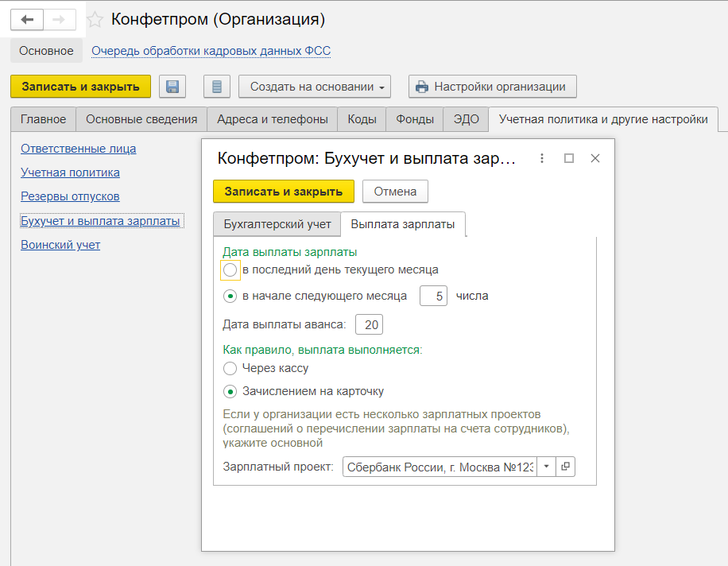The width and height of the screenshot is (728, 566).
Task: Open the Учетная политика link
Action: point(70,173)
